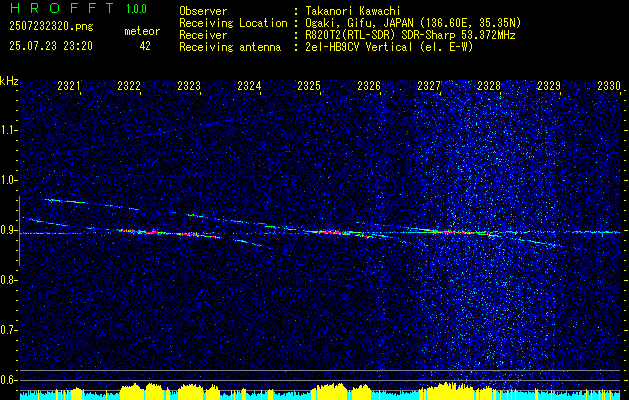Click the Receiving antenna label
Viewport: 629px width, 400px height.
point(230,47)
